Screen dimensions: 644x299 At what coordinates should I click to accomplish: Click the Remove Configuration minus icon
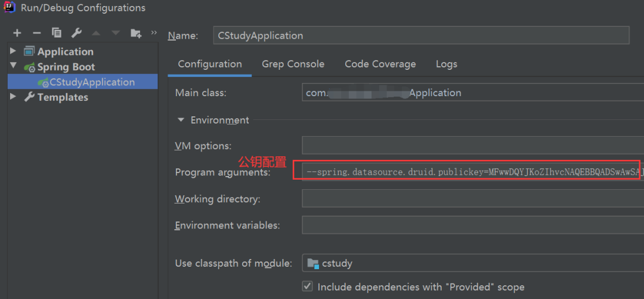click(x=36, y=33)
